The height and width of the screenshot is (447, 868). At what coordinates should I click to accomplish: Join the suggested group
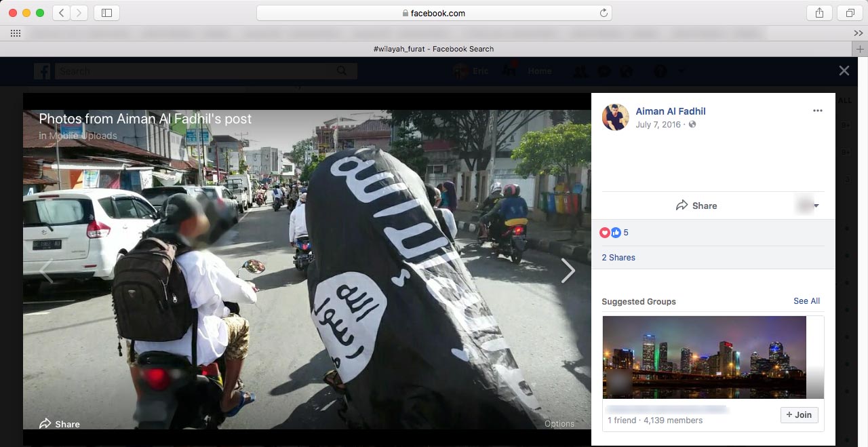tap(799, 415)
